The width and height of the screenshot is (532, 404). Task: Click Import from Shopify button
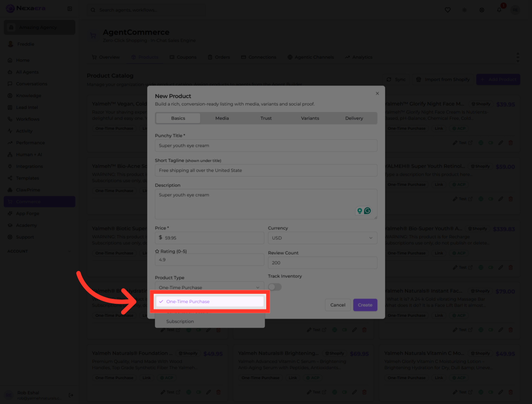coord(443,79)
